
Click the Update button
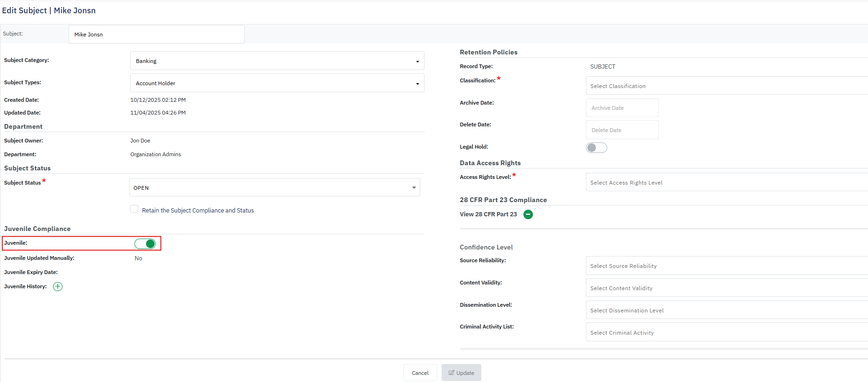pos(461,373)
